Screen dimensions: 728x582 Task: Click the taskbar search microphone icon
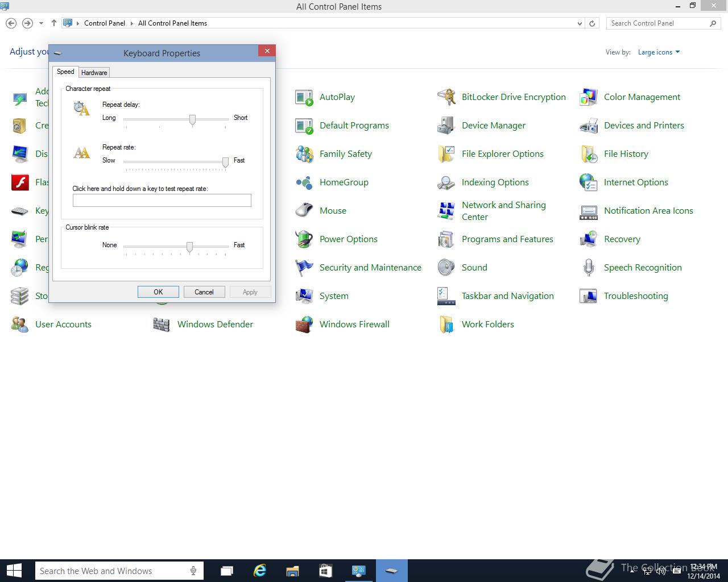point(193,571)
